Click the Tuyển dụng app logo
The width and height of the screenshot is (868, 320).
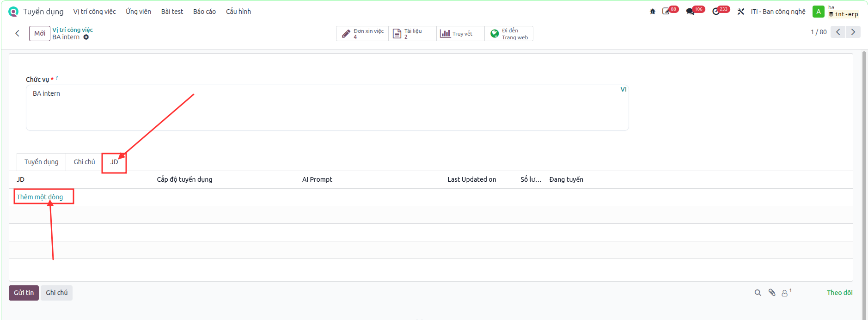click(x=13, y=12)
